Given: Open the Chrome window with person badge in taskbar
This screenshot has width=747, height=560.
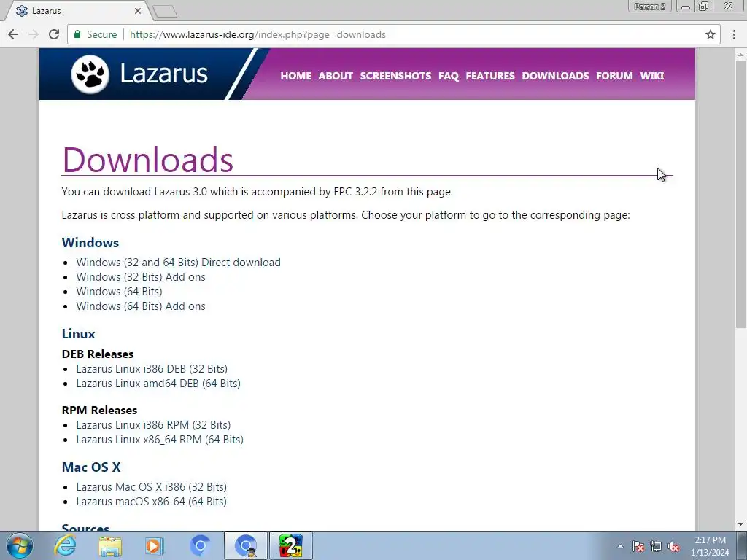Looking at the screenshot, I should pos(246,545).
